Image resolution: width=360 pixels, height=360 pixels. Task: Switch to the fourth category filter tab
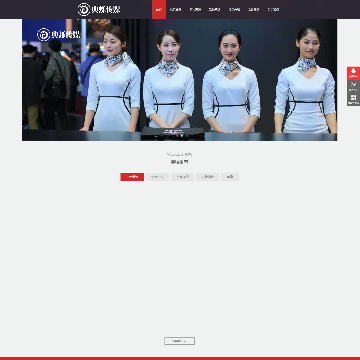(x=207, y=177)
